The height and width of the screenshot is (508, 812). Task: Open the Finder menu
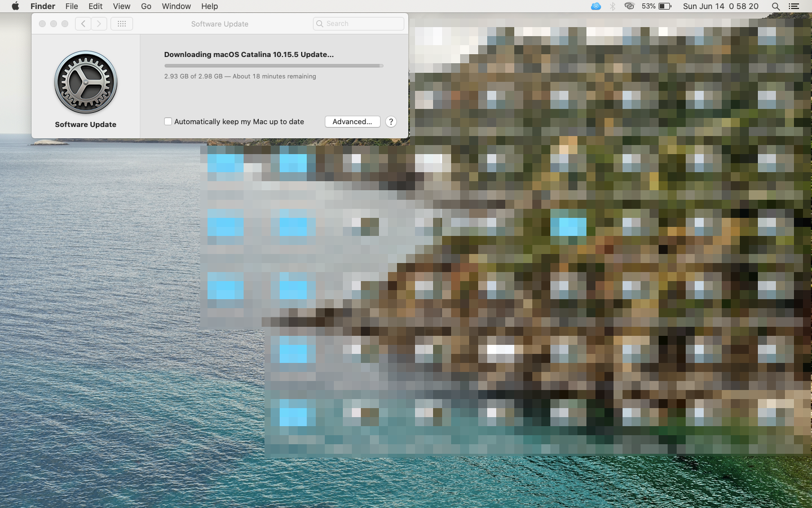pos(43,6)
